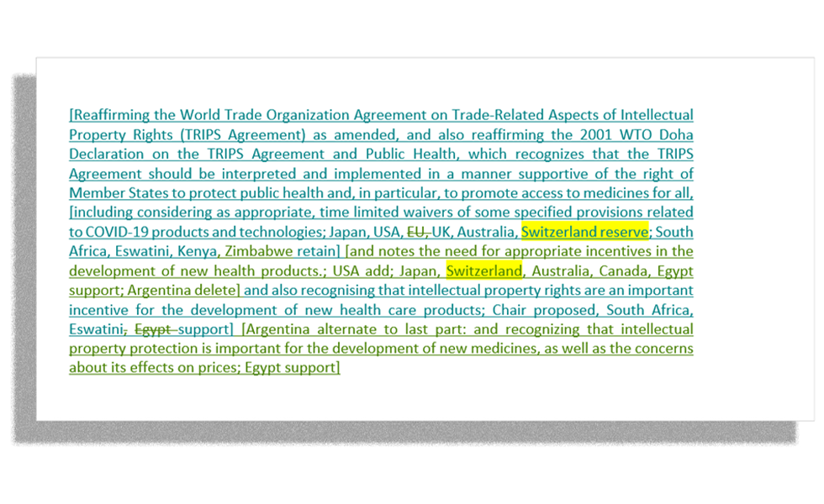824x504 pixels.
Task: Click the opening words '[Reaffirming the World'
Action: coord(145,115)
